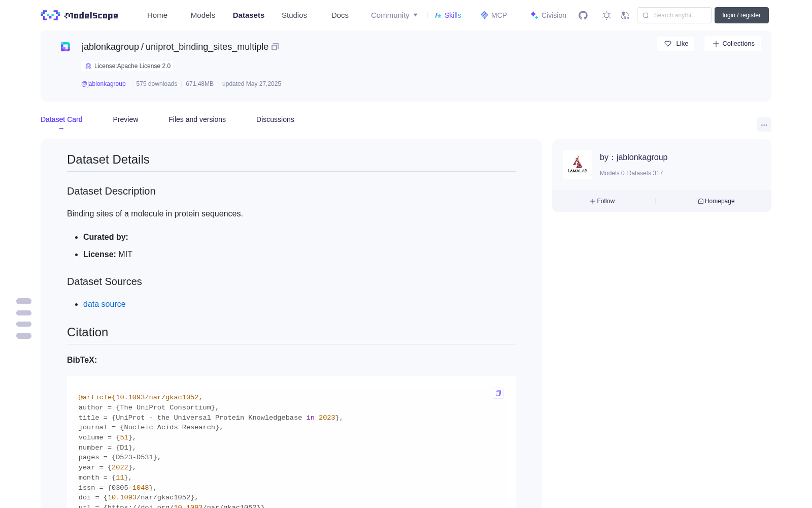The width and height of the screenshot is (812, 508).
Task: Copy the BibTeX code block
Action: (498, 393)
